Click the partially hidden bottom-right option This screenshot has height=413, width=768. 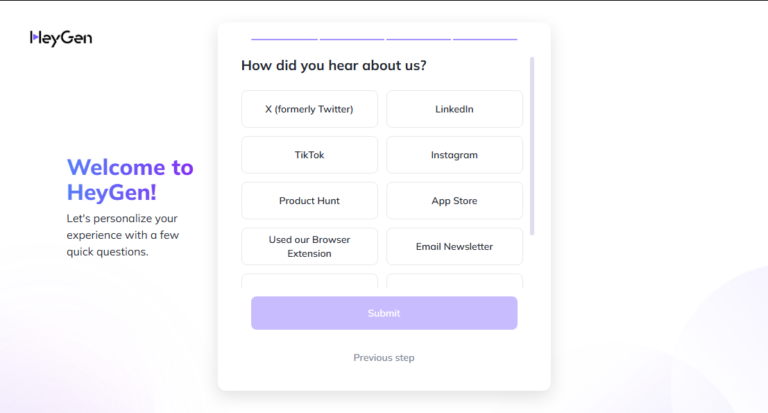(x=454, y=281)
